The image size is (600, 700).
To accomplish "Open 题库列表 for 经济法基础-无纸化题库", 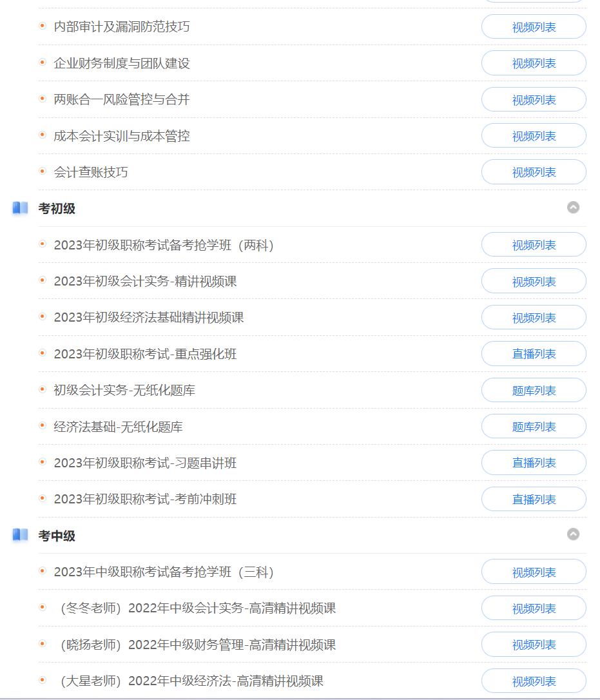I will [534, 426].
